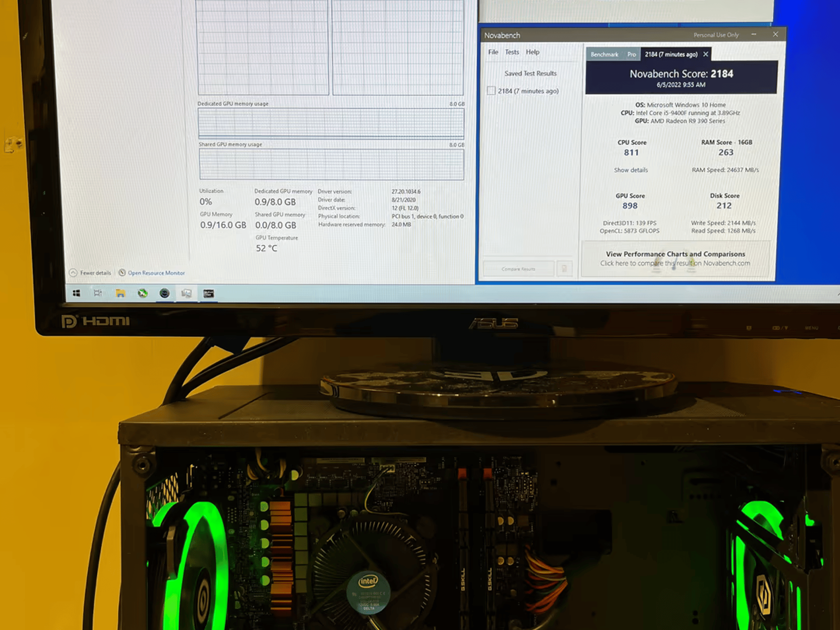Click the date 6/5/2022 9:55 AM
Viewport: 840px width, 630px height.
(681, 85)
